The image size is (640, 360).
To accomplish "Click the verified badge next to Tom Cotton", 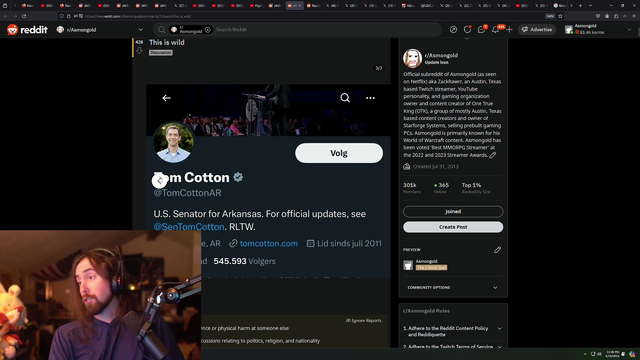I will (x=238, y=177).
